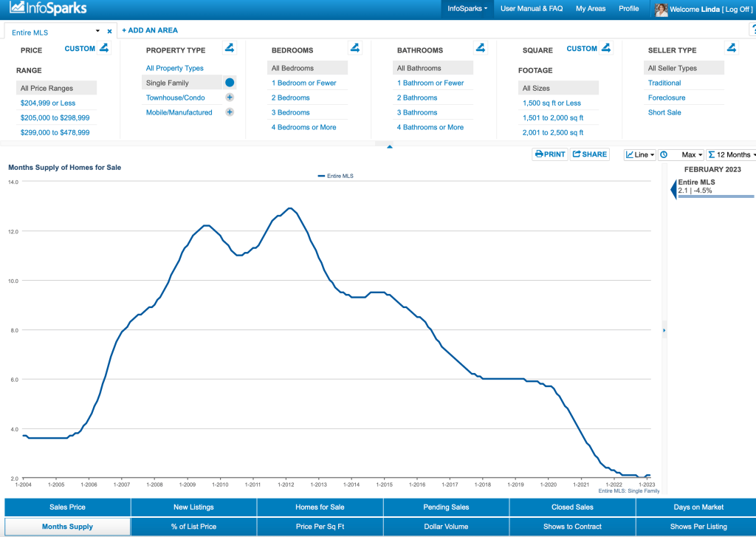Add Mobile/Manufactured with its plus toggle

pyautogui.click(x=230, y=112)
